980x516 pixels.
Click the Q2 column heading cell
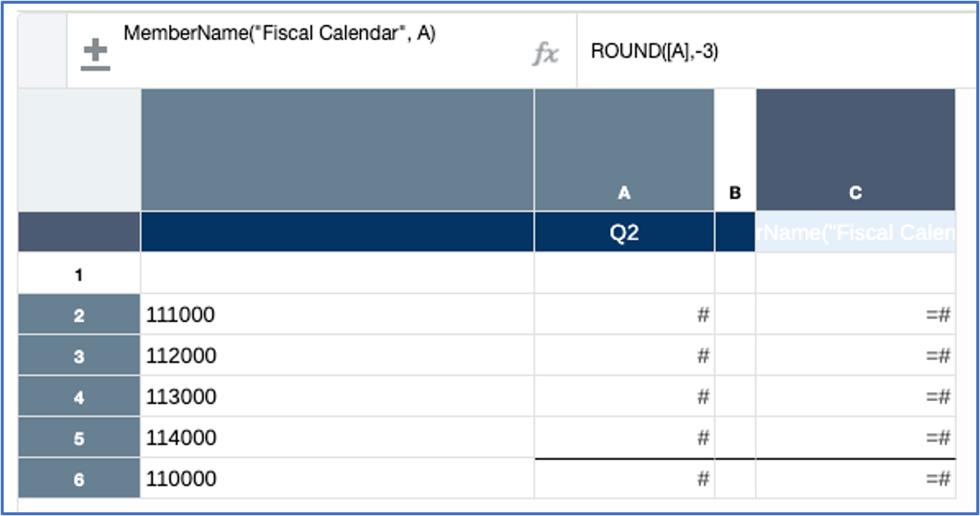coord(623,233)
